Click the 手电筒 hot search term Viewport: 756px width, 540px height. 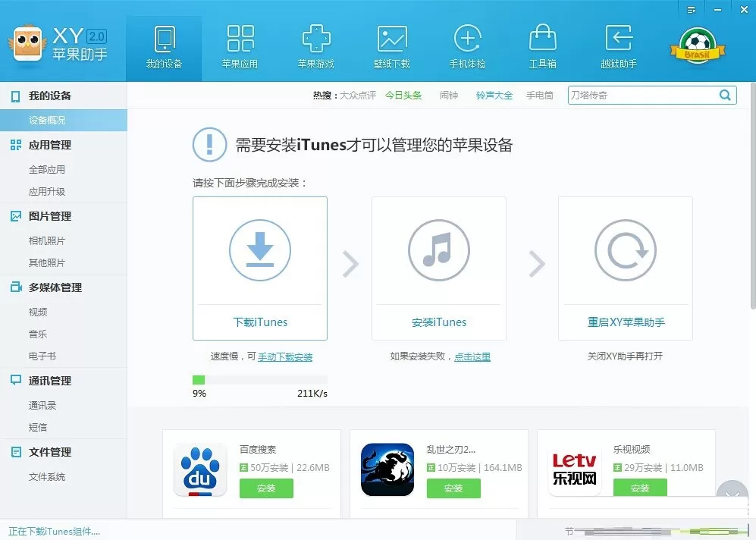coord(540,96)
